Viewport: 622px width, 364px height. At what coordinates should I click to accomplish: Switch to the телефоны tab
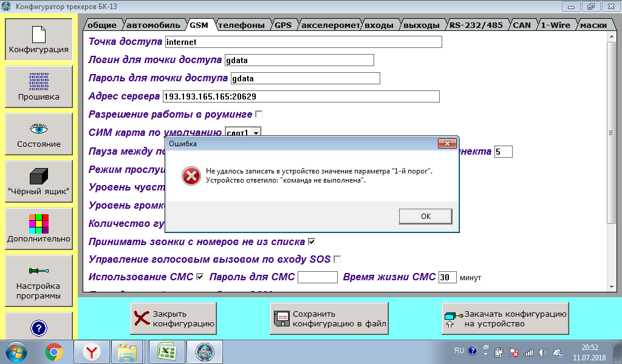click(241, 25)
